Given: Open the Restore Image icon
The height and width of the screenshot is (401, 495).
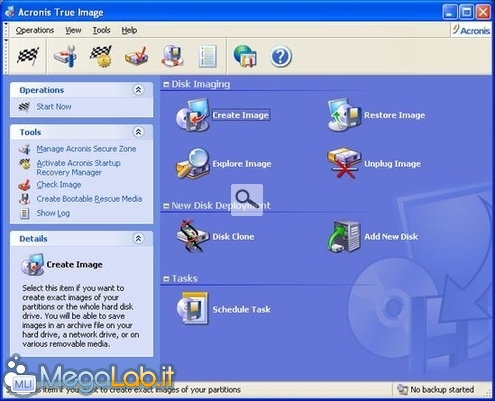Looking at the screenshot, I should point(344,115).
